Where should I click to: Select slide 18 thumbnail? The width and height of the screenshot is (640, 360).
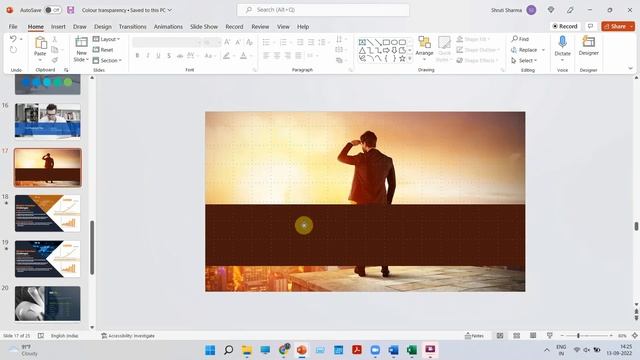click(48, 213)
